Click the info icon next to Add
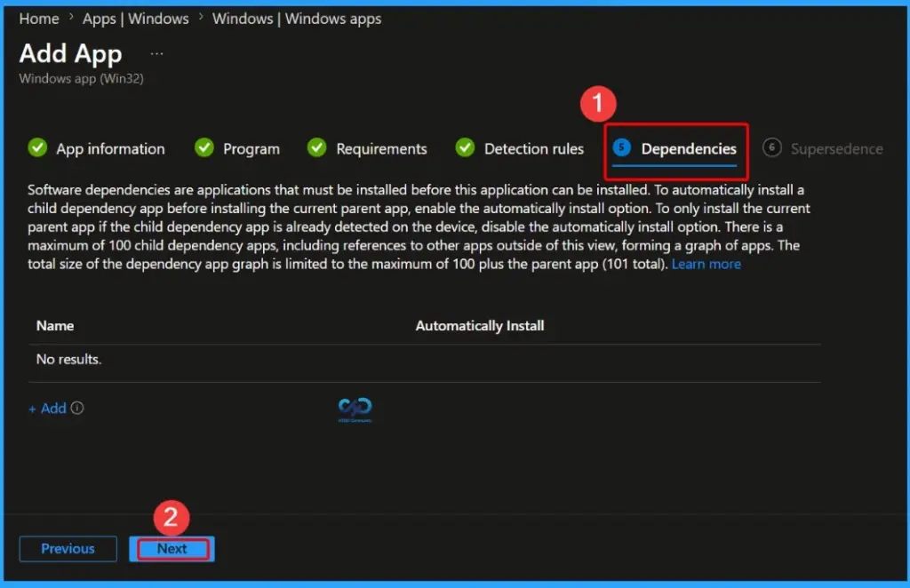The width and height of the screenshot is (910, 588). [x=77, y=408]
